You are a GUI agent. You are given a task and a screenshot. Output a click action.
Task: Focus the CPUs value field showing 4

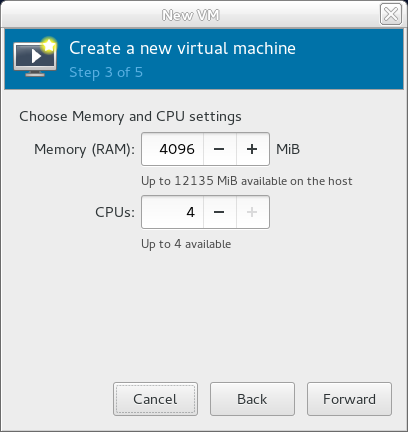coord(172,212)
